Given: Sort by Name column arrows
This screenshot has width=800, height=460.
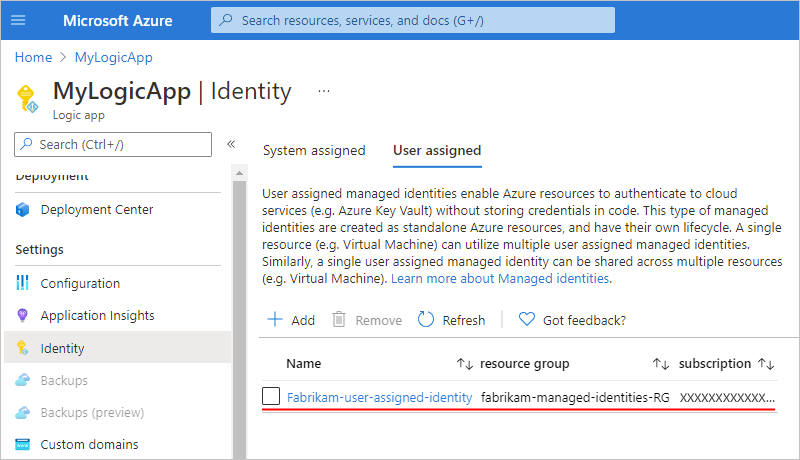Looking at the screenshot, I should pos(464,364).
